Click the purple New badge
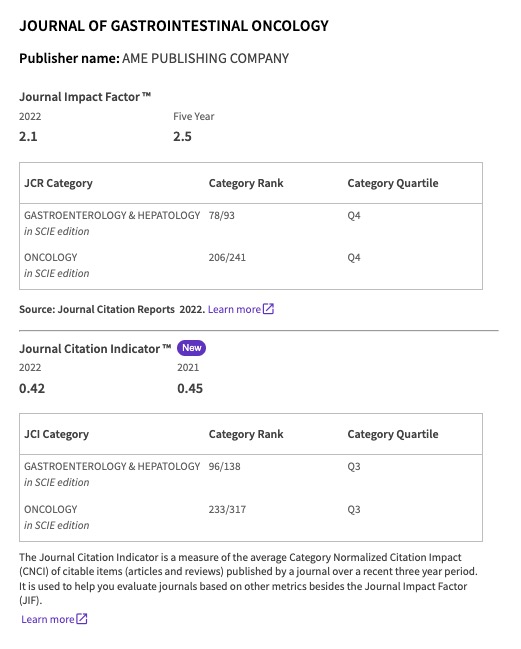This screenshot has height=649, width=521. point(191,348)
